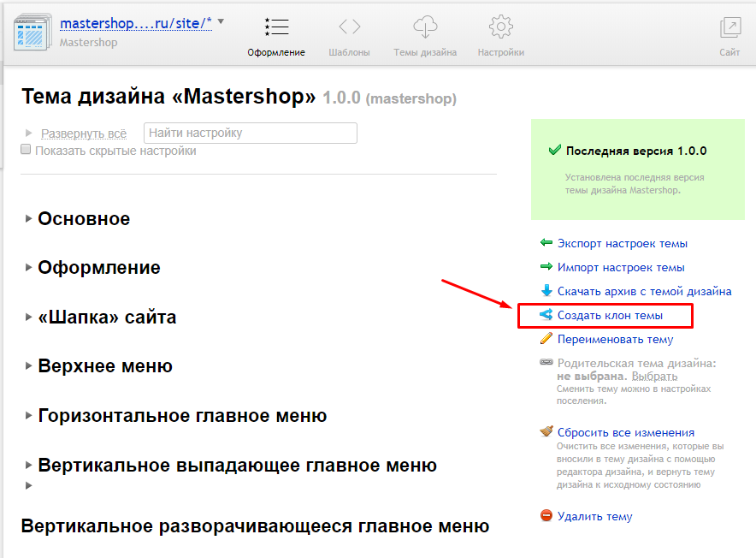Click the Найти настройку search field
Screen dimensions: 756x558
tap(250, 133)
